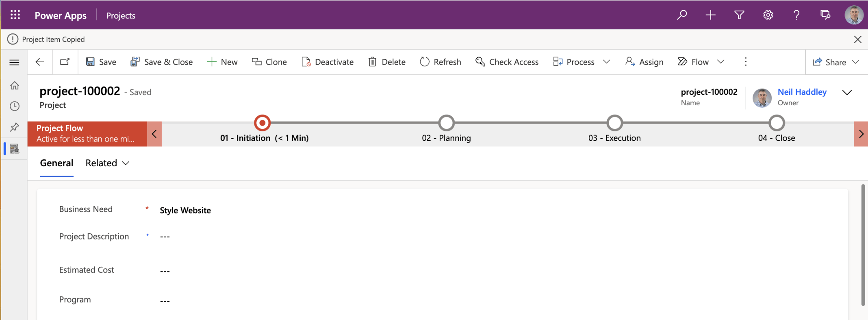
Task: Delete the project record
Action: (x=387, y=62)
